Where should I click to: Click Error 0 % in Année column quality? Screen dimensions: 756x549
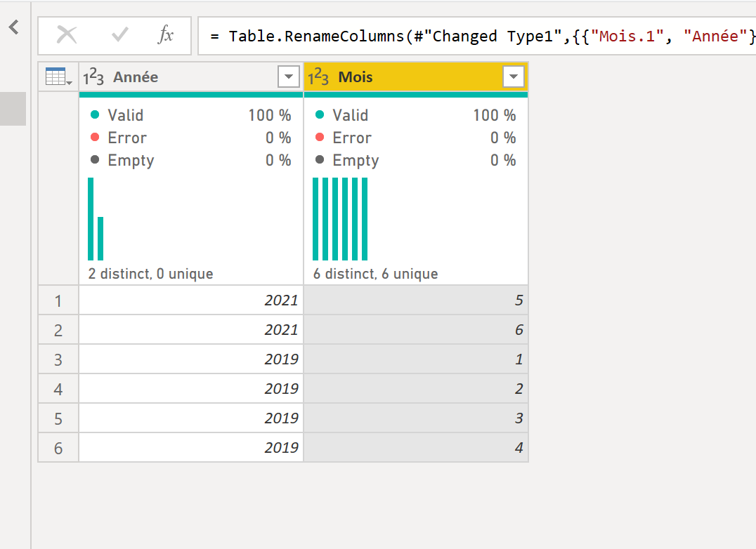click(x=190, y=138)
